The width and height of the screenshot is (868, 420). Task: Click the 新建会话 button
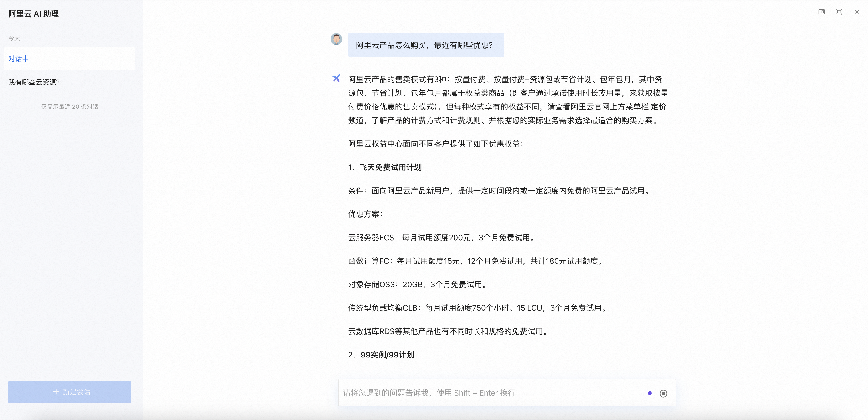tap(69, 392)
